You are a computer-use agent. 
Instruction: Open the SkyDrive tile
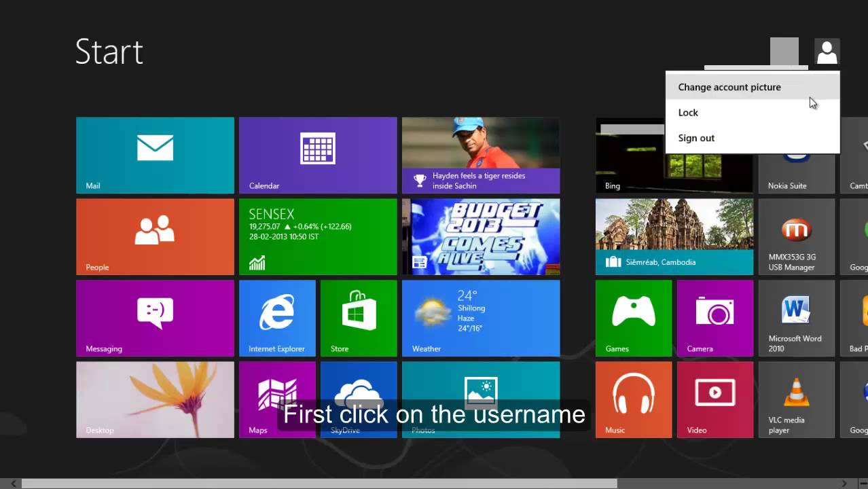tap(359, 400)
